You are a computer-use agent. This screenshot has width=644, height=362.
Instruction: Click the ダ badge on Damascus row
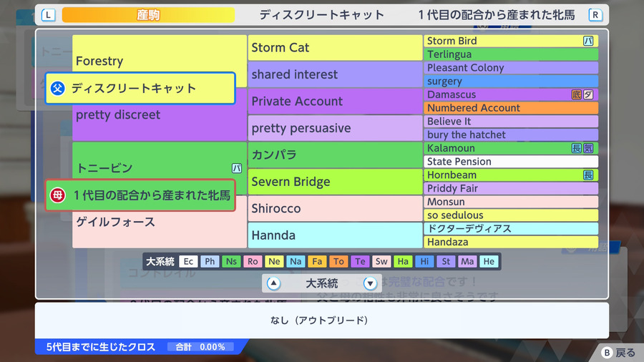(588, 94)
